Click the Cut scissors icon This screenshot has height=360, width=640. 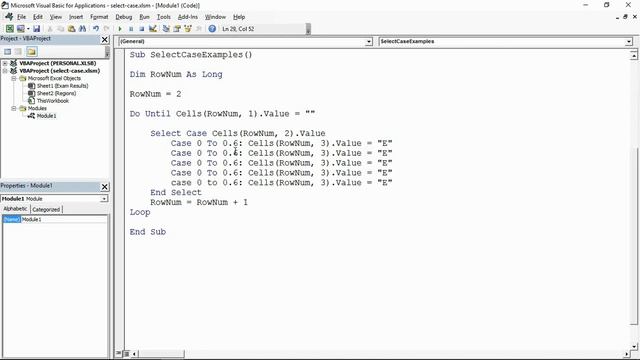[50, 29]
